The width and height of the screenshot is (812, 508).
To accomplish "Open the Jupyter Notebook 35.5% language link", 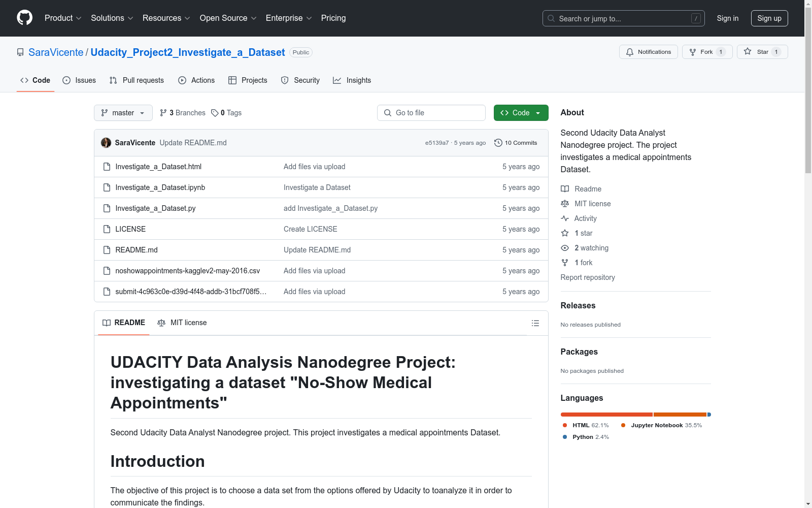I will point(661,425).
